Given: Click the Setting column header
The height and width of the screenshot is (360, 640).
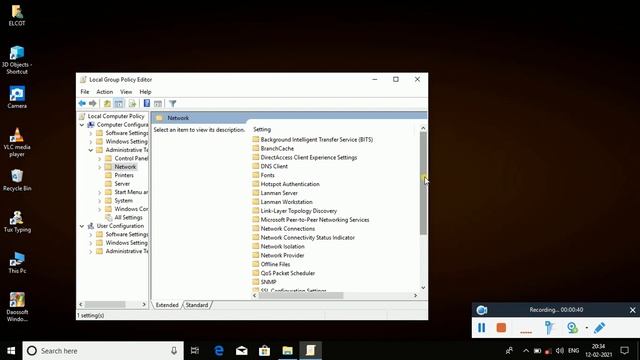Looking at the screenshot, I should 262,129.
